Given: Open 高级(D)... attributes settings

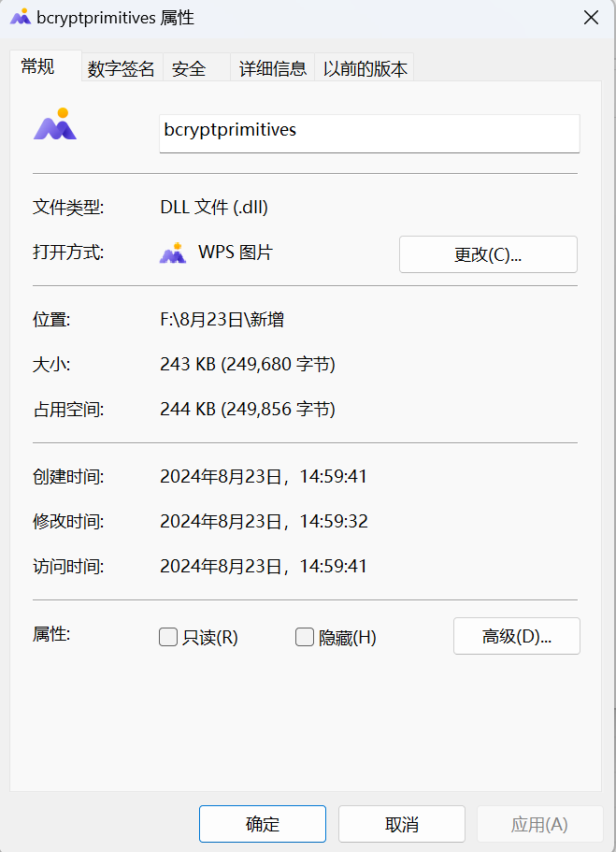Looking at the screenshot, I should point(517,636).
